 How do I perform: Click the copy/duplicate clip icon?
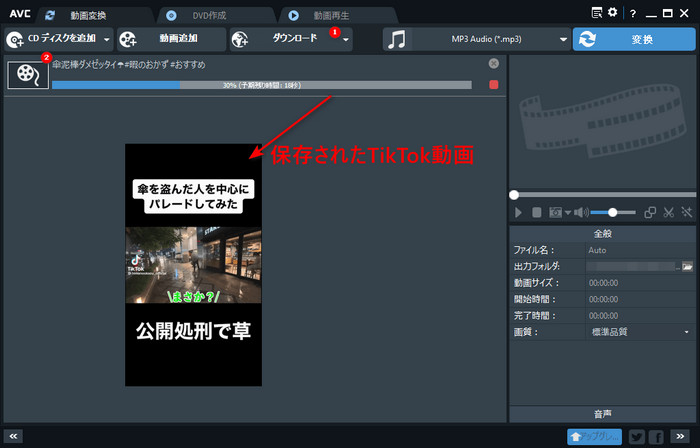coord(650,212)
